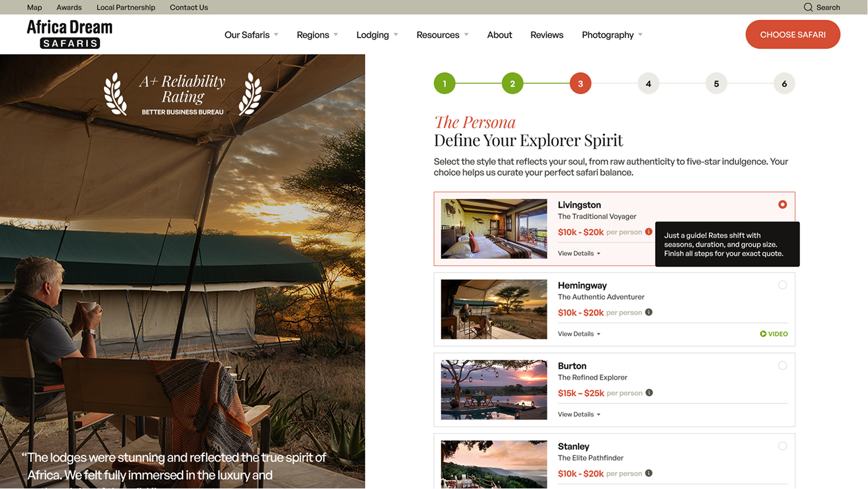The image size is (868, 489).
Task: Click the Africa Dream Safaris logo
Action: 69,34
